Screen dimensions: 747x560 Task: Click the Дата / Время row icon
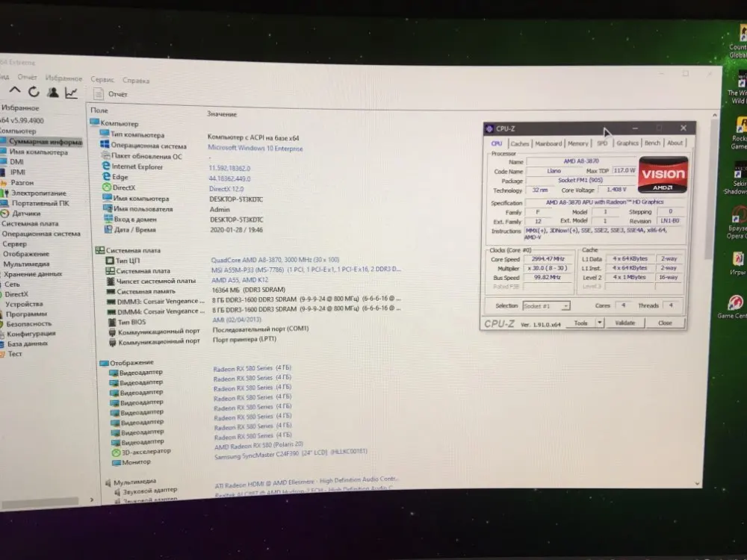[108, 229]
